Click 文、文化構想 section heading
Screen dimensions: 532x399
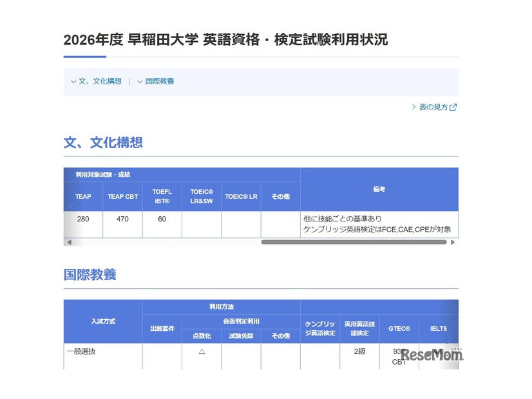[x=103, y=143]
